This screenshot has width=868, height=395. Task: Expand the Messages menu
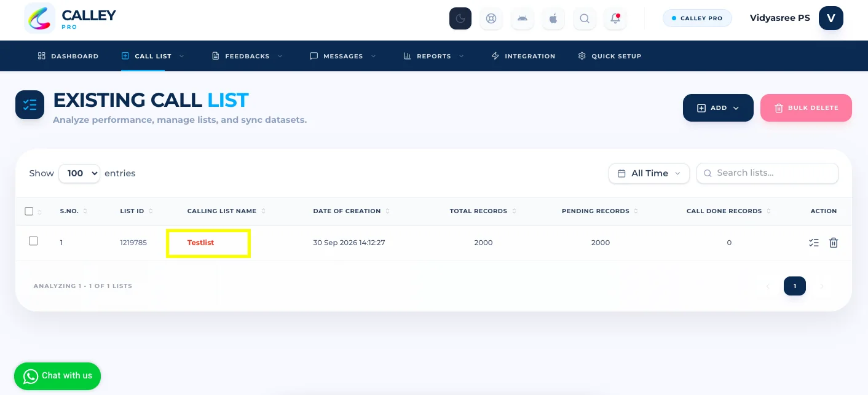tap(343, 56)
